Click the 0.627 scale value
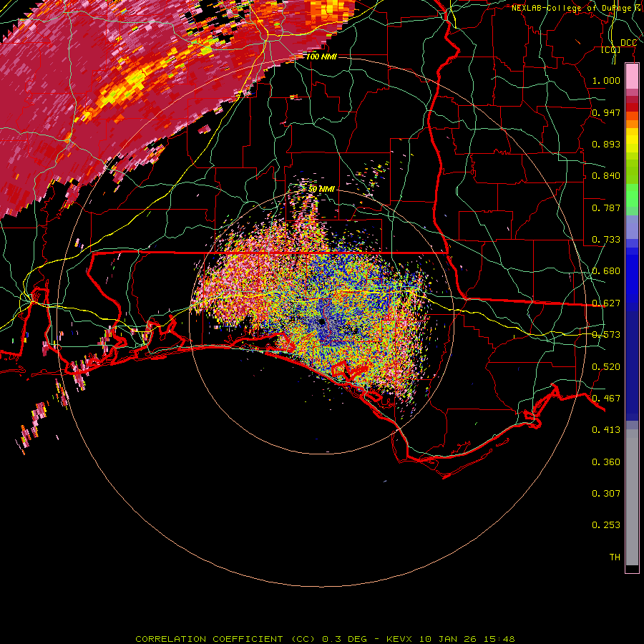The image size is (644, 644). 606,303
